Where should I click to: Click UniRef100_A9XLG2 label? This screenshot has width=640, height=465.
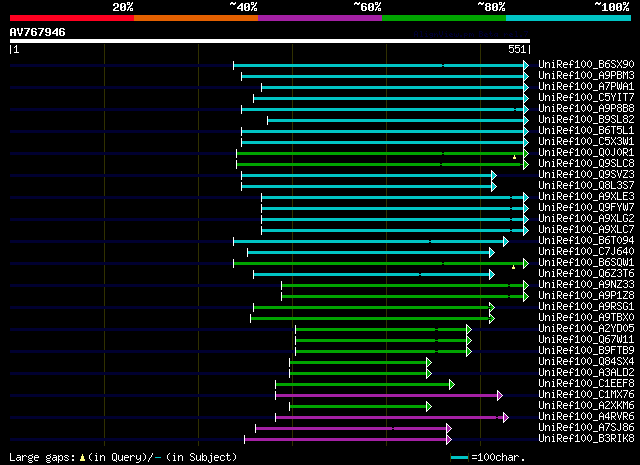(586, 219)
